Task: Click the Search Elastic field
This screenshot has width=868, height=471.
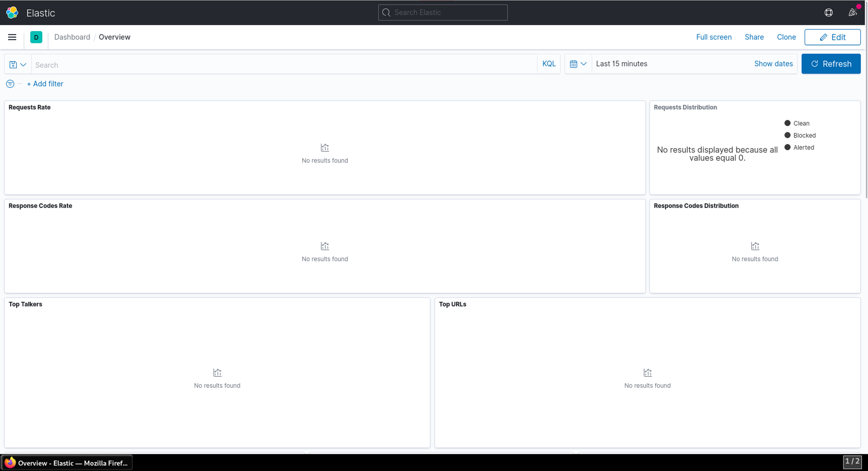Action: 443,12
